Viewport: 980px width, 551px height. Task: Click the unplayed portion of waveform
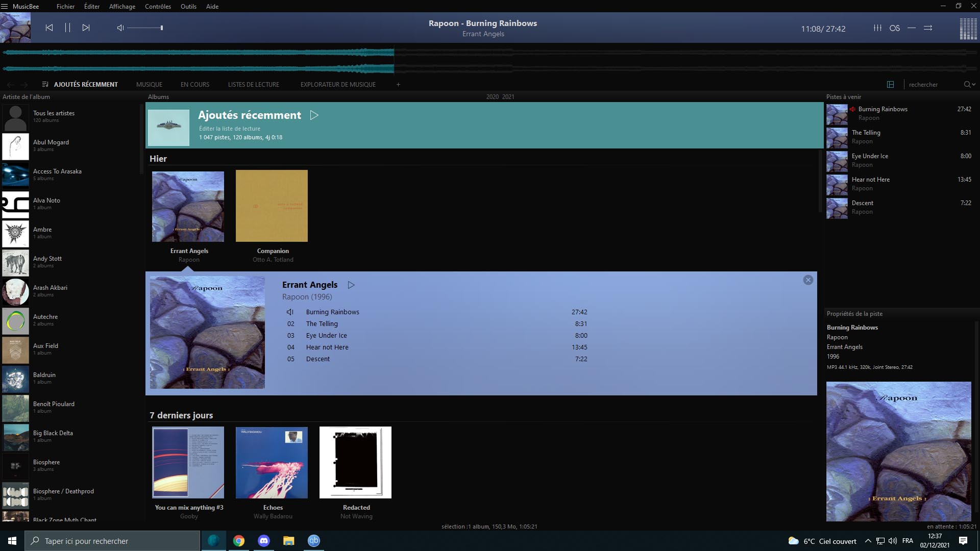[x=685, y=60]
